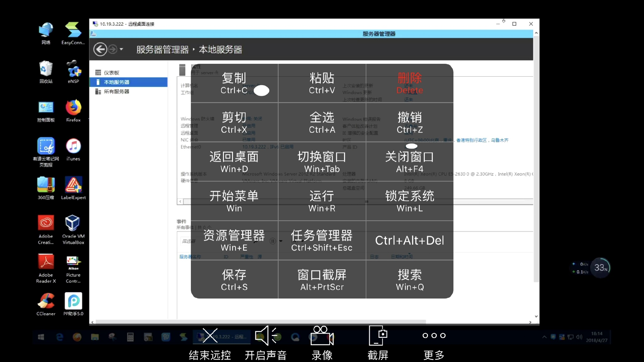The image size is (644, 362).
Task: Open Adobe Creative Cloud desktop icon
Action: pos(46,230)
